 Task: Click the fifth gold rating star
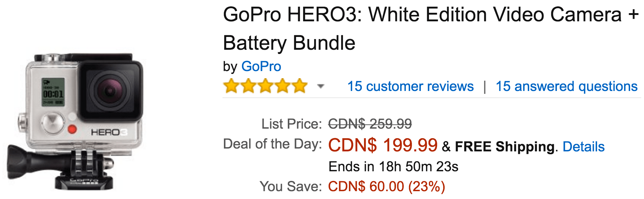coord(300,86)
